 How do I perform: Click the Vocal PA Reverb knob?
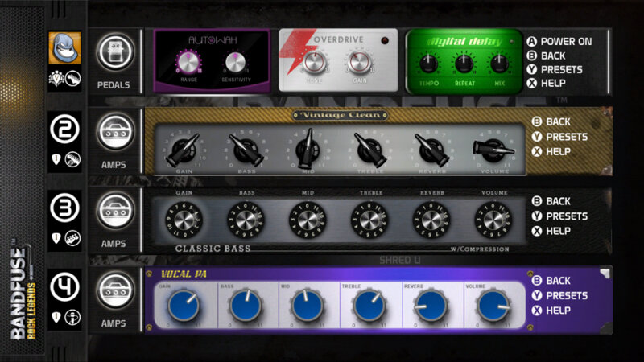431,306
